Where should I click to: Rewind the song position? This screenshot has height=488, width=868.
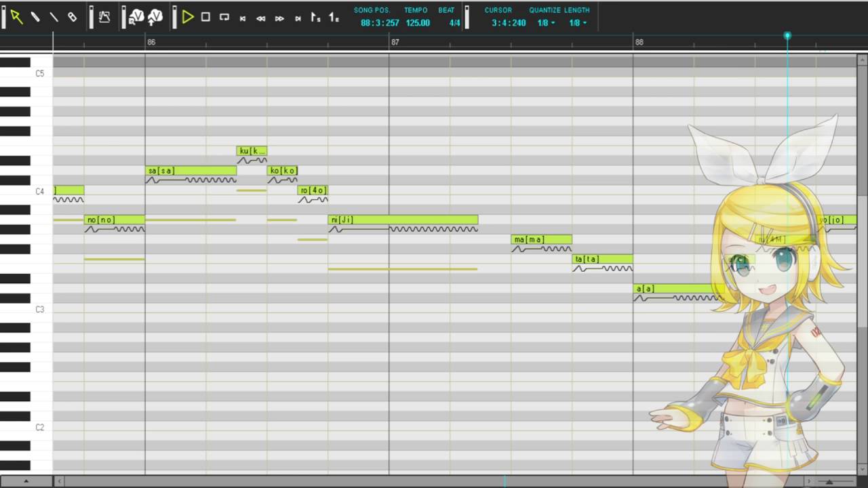click(x=261, y=18)
